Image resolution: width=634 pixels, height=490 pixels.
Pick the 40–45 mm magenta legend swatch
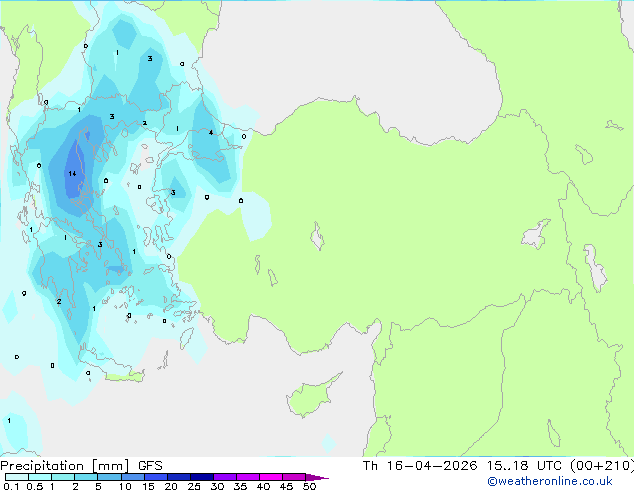[x=271, y=477]
